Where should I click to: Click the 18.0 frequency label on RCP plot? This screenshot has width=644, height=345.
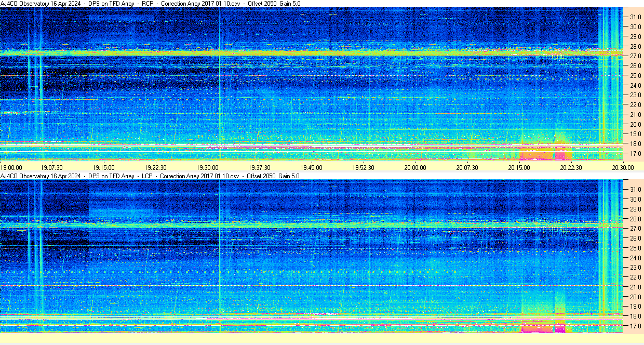636,143
